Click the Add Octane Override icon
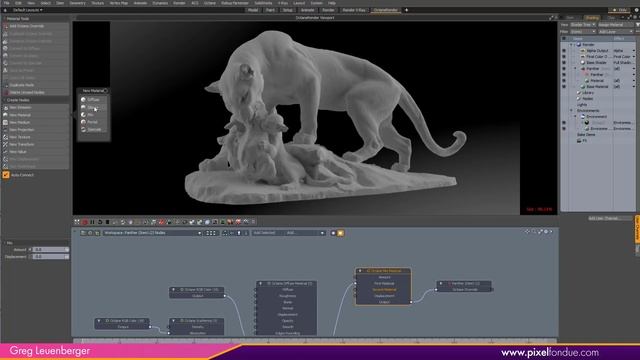Image resolution: width=640 pixels, height=360 pixels. [5, 26]
